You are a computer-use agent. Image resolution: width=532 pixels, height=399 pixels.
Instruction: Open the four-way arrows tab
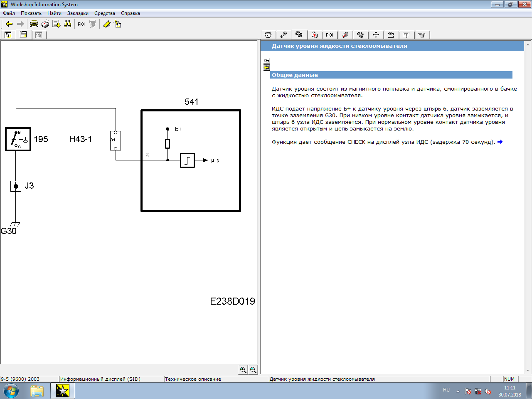(x=376, y=35)
